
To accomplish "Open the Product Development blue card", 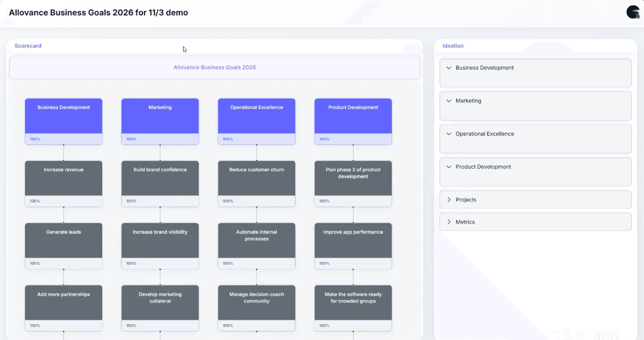I will pos(353,116).
